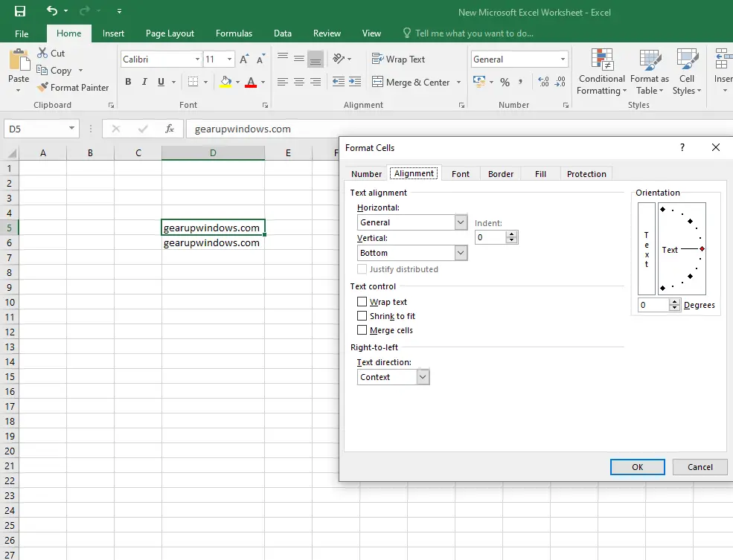Open the Format Cells help question mark
The height and width of the screenshot is (560, 733).
tap(682, 147)
